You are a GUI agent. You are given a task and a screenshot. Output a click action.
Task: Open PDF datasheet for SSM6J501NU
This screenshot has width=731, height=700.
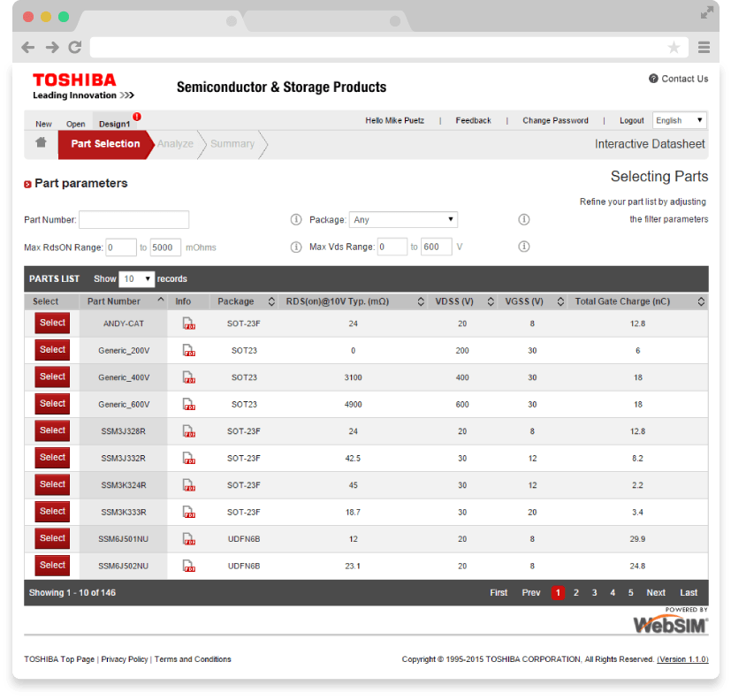click(189, 539)
